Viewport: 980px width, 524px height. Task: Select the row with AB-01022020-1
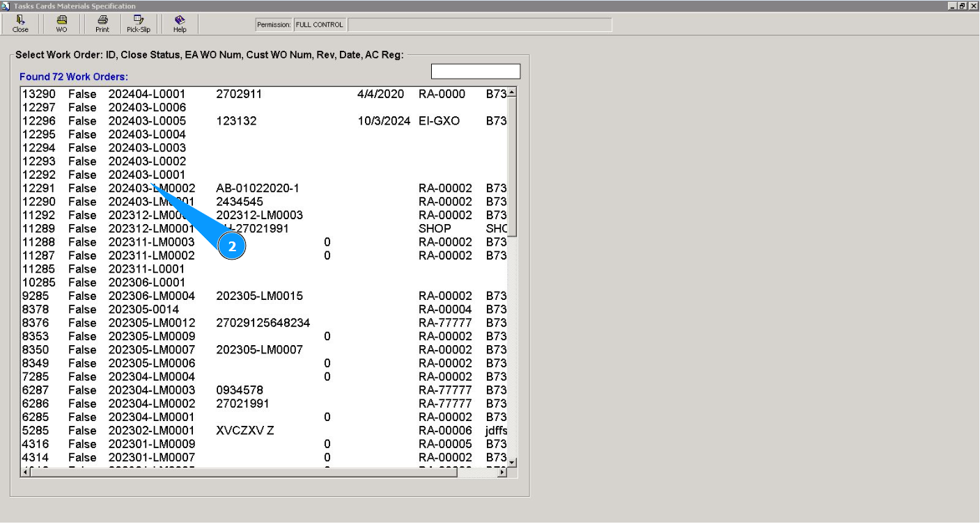tap(264, 189)
